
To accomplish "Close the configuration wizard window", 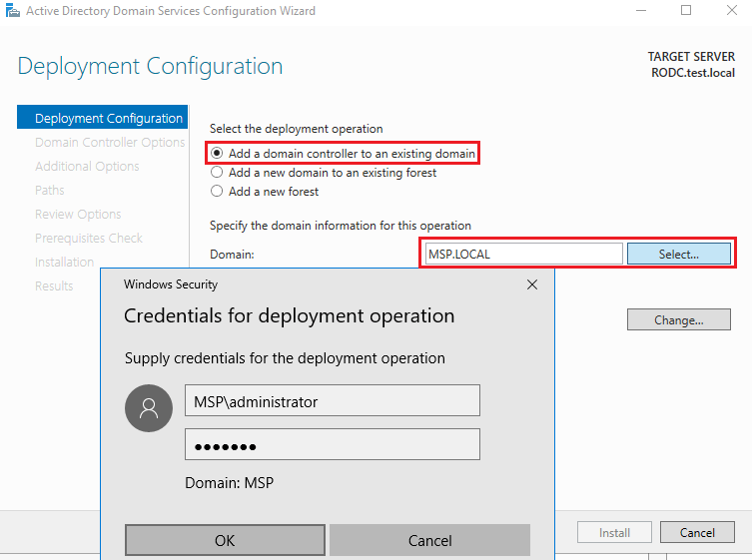I will point(732,11).
